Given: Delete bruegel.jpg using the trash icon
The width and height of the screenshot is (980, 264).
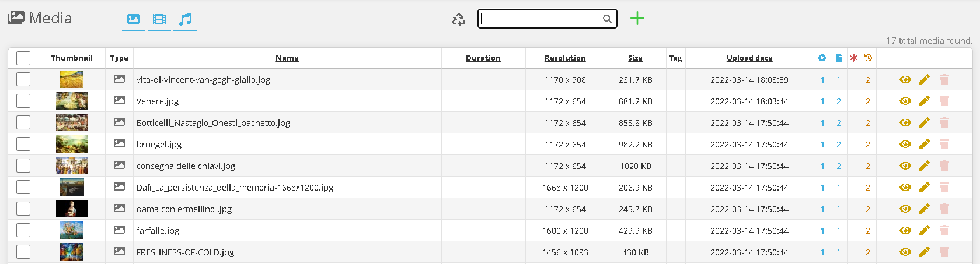Looking at the screenshot, I should click(944, 145).
